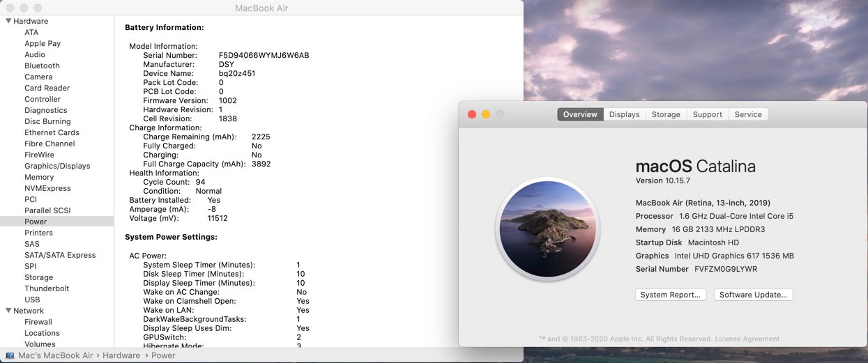868x363 pixels.
Task: Click Hardware in the bottom path bar
Action: click(121, 355)
